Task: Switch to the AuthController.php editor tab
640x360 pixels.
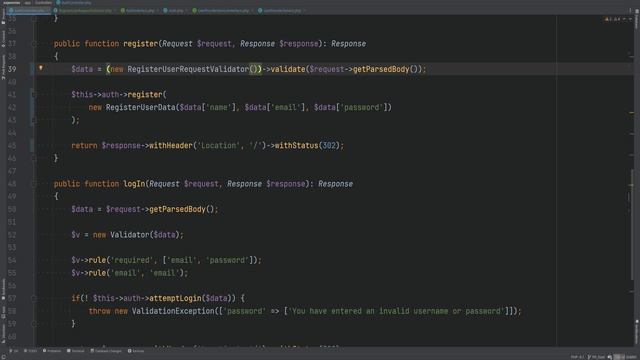Action: (29, 10)
